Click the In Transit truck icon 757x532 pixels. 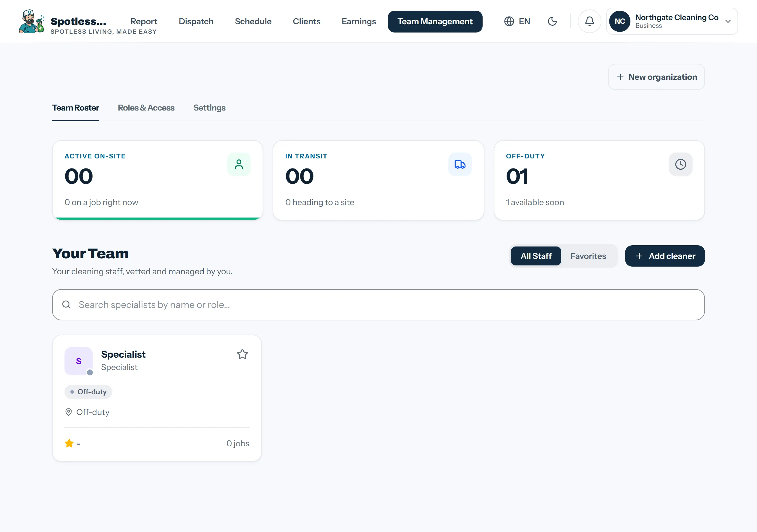(x=460, y=164)
